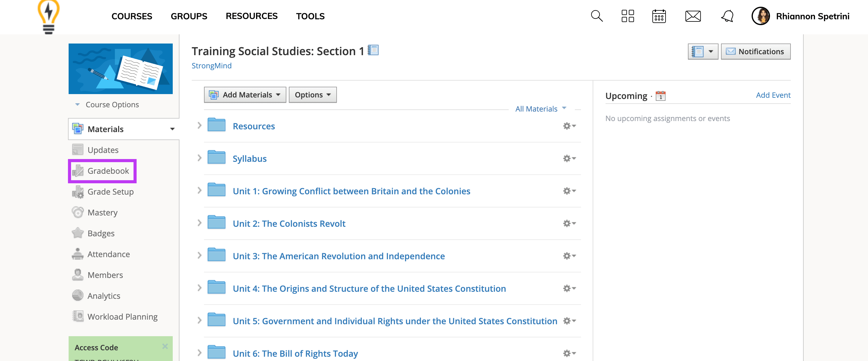The width and height of the screenshot is (868, 361).
Task: Open the RESOURCES menu
Action: (x=251, y=16)
